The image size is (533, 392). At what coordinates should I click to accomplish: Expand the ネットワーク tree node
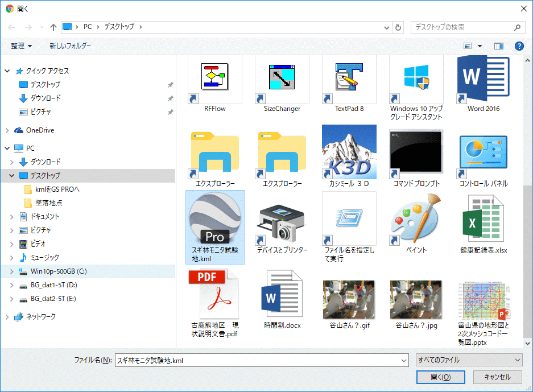coord(7,317)
